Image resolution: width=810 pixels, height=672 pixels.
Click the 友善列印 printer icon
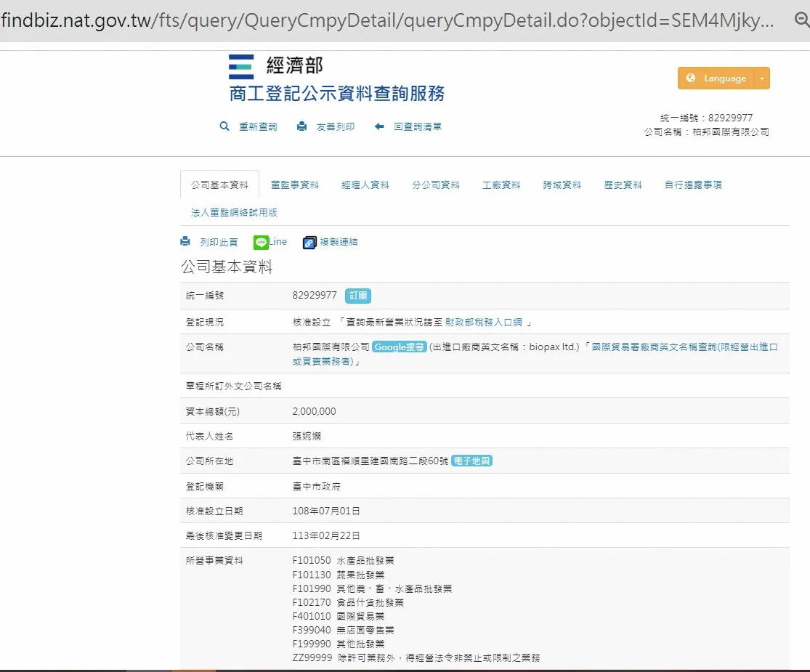pos(301,126)
